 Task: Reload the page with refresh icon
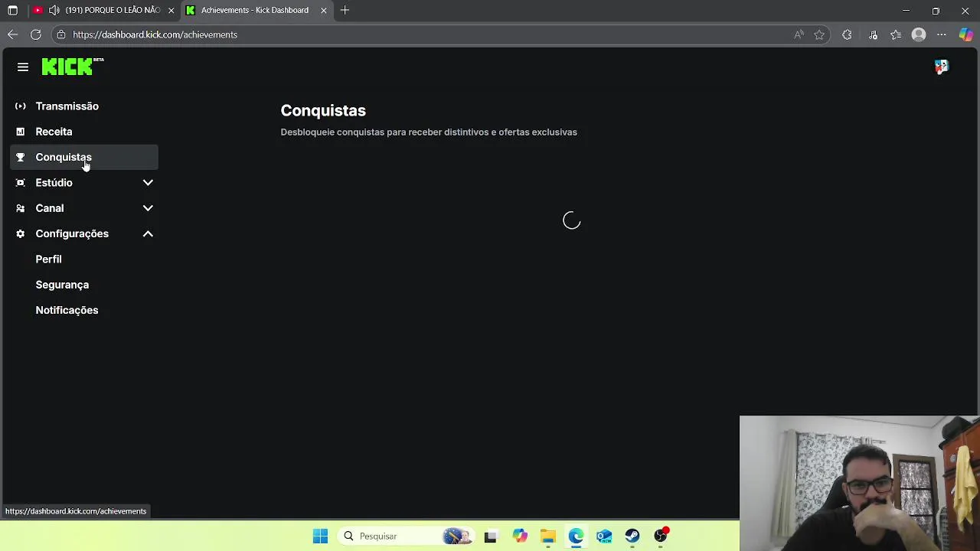[35, 34]
